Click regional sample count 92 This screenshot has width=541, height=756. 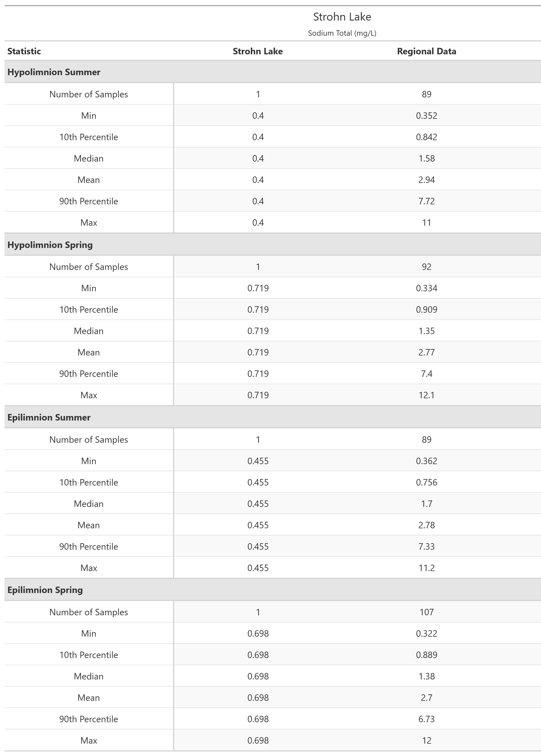tap(426, 267)
